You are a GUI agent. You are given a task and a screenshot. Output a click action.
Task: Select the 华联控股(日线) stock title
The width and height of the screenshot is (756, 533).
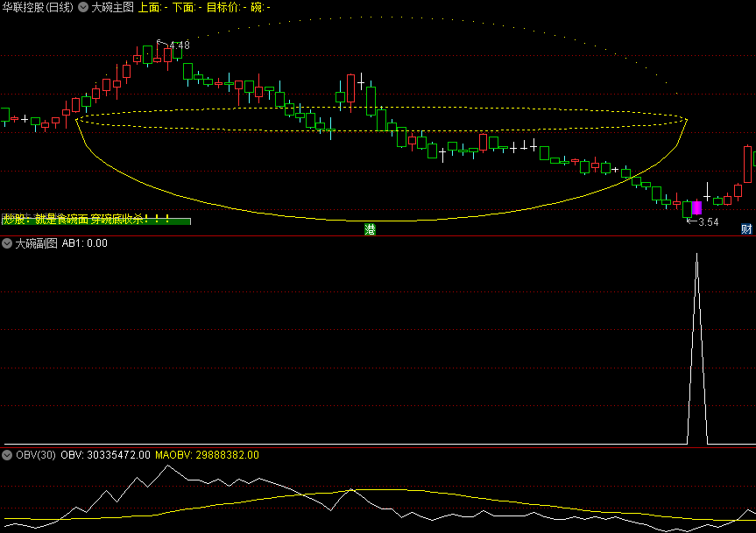point(38,7)
